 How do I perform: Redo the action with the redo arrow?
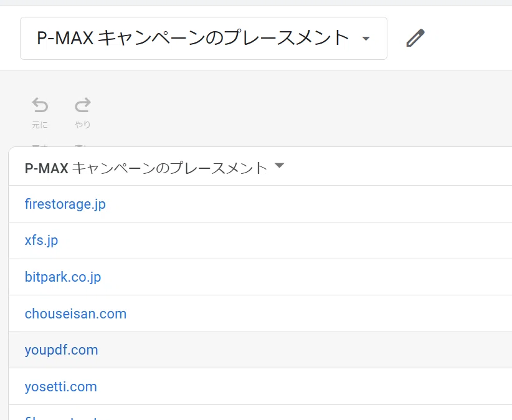click(83, 105)
